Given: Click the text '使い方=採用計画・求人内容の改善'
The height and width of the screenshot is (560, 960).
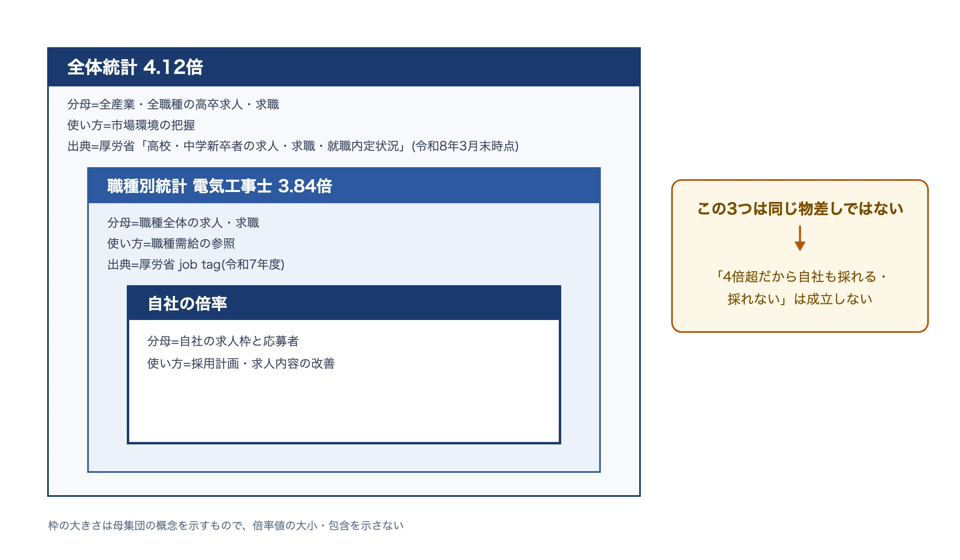Looking at the screenshot, I should (241, 364).
